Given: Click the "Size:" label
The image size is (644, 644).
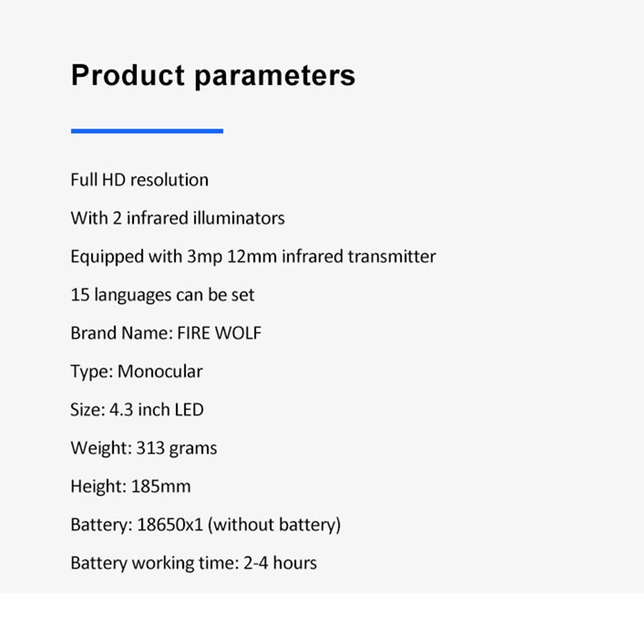Looking at the screenshot, I should [87, 410].
